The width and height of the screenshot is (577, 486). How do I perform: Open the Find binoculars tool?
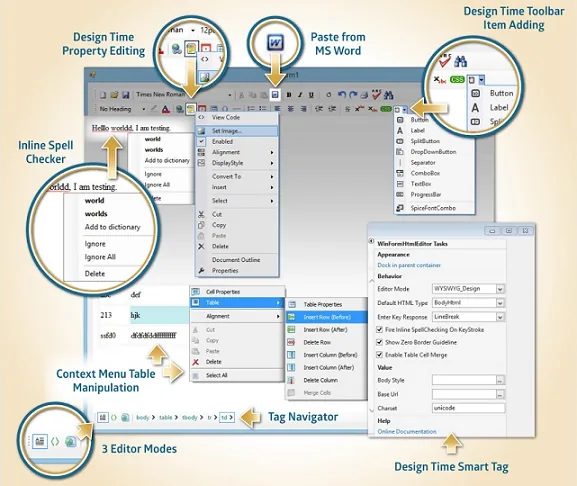(389, 95)
